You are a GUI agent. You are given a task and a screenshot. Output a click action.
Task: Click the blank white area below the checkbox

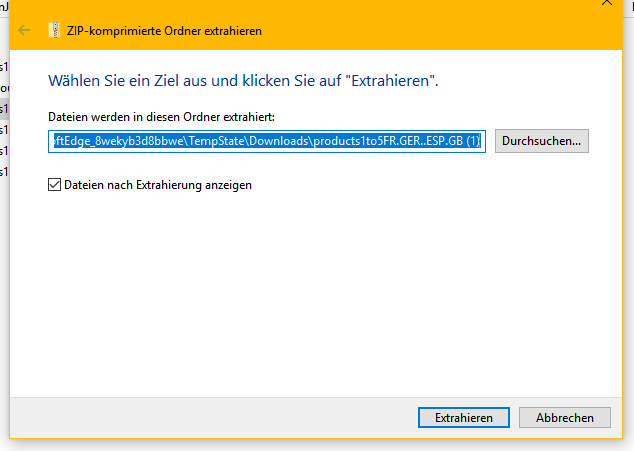[300, 290]
